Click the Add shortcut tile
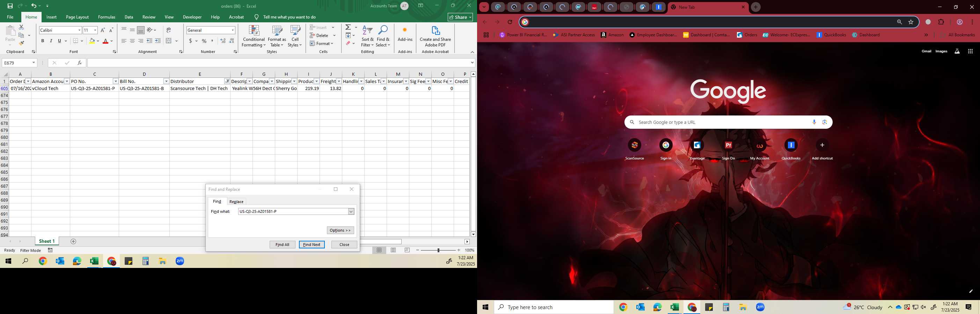980x314 pixels. click(x=822, y=149)
